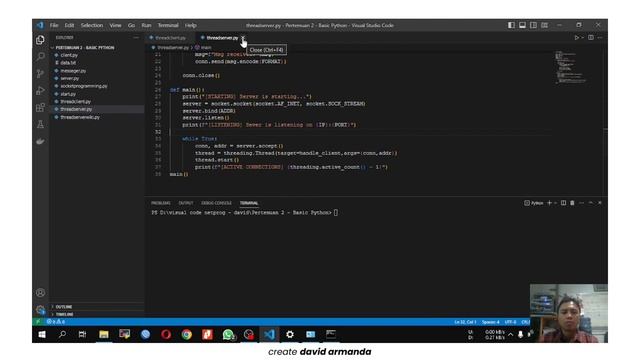
Task: Open server.py in the explorer
Action: click(70, 78)
